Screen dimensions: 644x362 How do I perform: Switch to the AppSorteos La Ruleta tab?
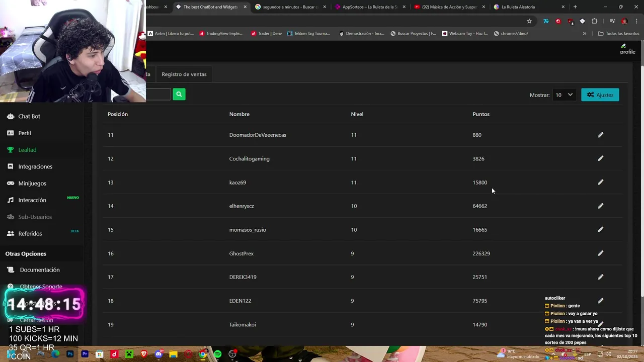point(370,7)
